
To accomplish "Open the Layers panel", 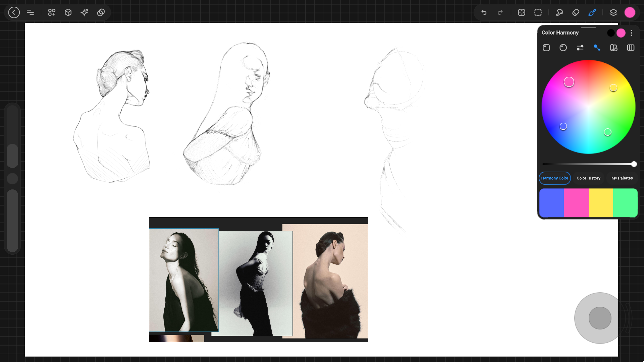I will [x=613, y=12].
